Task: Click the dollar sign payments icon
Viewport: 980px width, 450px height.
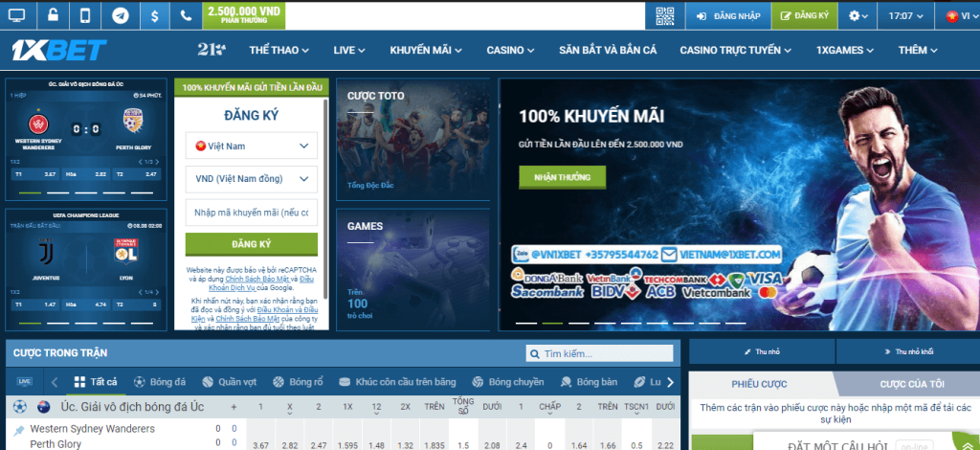Action: 154,16
